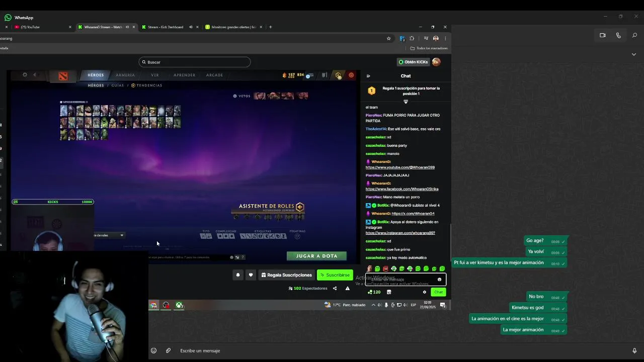The image size is (644, 362).
Task: Click the ASISTENTE DE ROLES panel
Action: tap(268, 211)
